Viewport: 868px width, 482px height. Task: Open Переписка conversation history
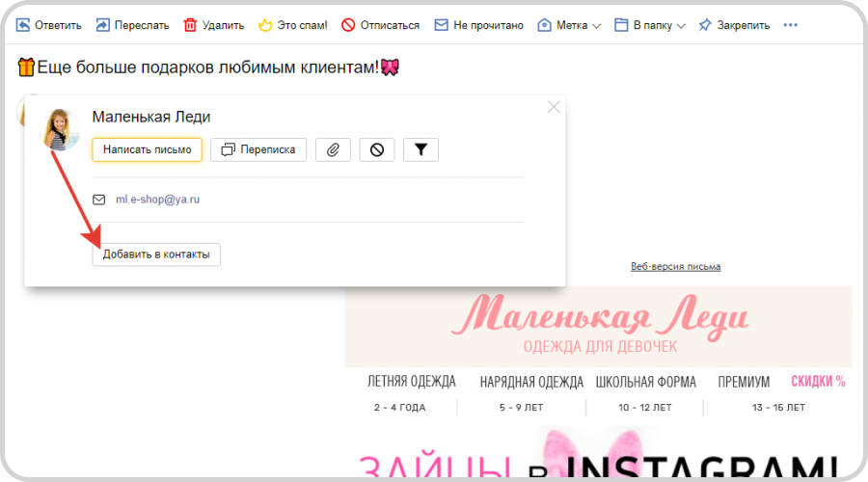(x=258, y=149)
